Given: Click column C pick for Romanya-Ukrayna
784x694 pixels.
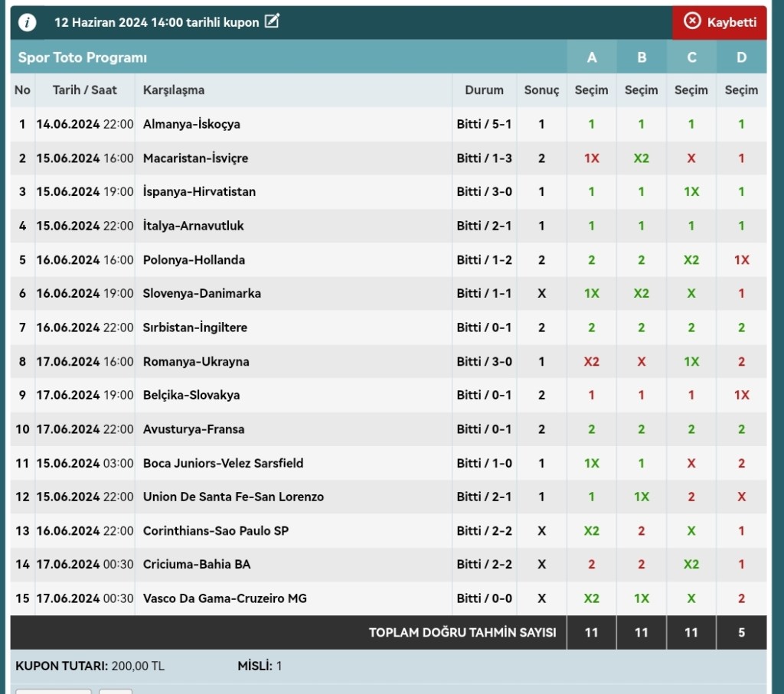Looking at the screenshot, I should [691, 362].
